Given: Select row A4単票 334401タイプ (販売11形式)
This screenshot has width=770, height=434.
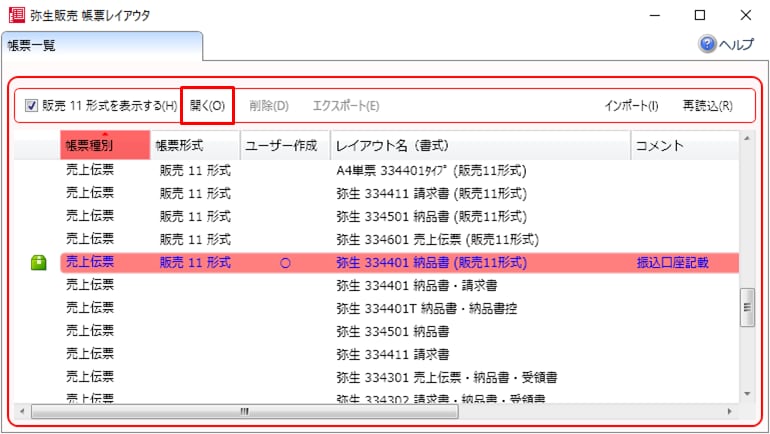Looking at the screenshot, I should point(400,170).
